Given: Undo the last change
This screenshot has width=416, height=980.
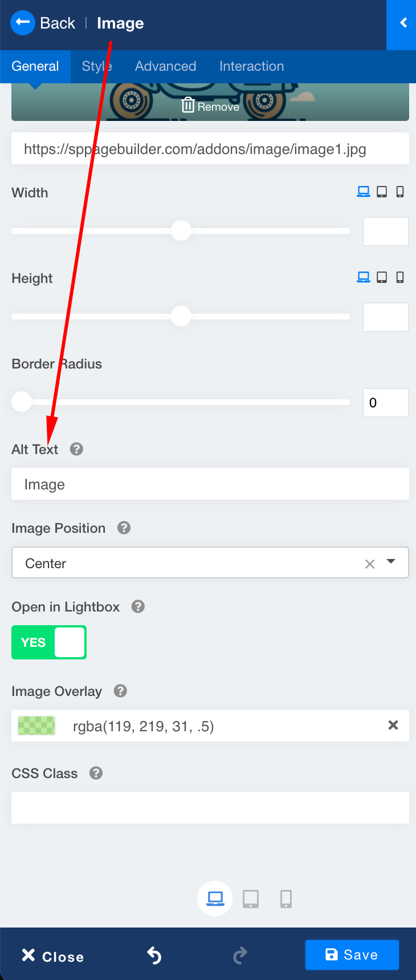Looking at the screenshot, I should click(x=154, y=955).
